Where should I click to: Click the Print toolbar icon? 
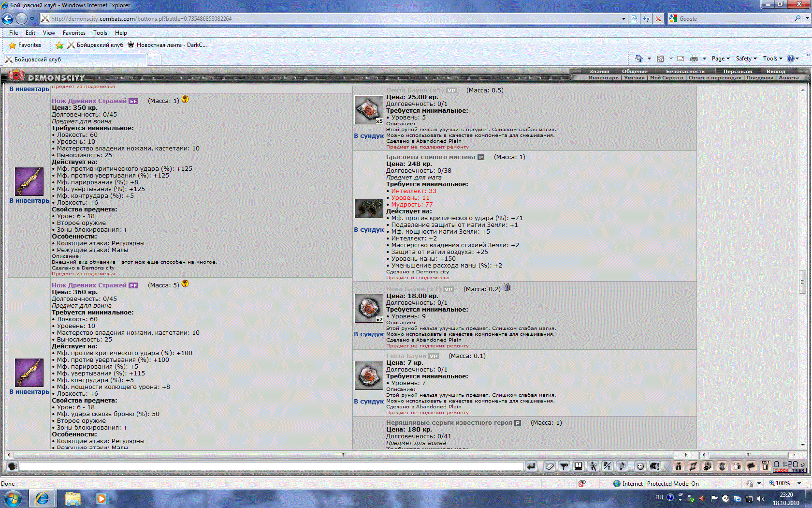point(694,59)
